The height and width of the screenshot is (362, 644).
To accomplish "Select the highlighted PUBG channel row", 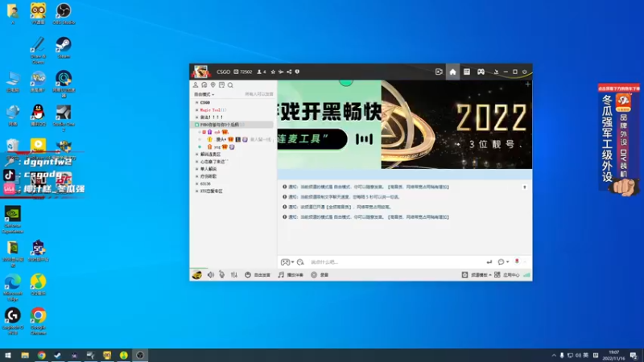I will (x=233, y=125).
